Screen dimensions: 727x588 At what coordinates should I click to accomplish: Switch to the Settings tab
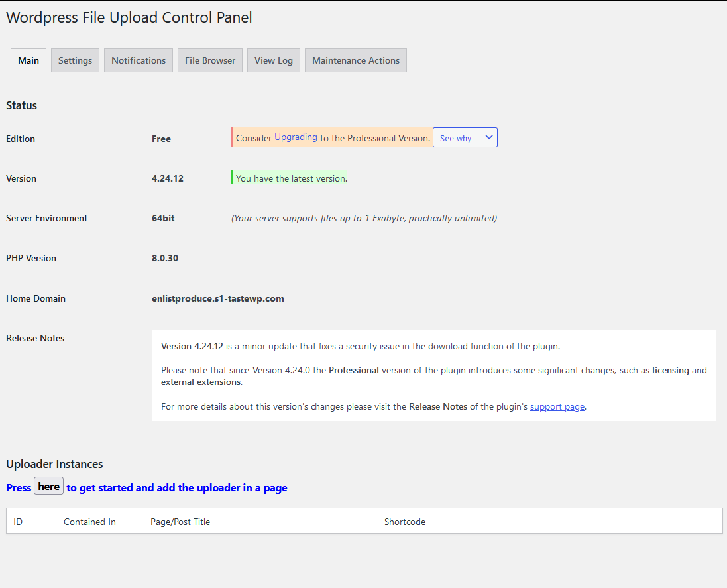click(x=75, y=60)
